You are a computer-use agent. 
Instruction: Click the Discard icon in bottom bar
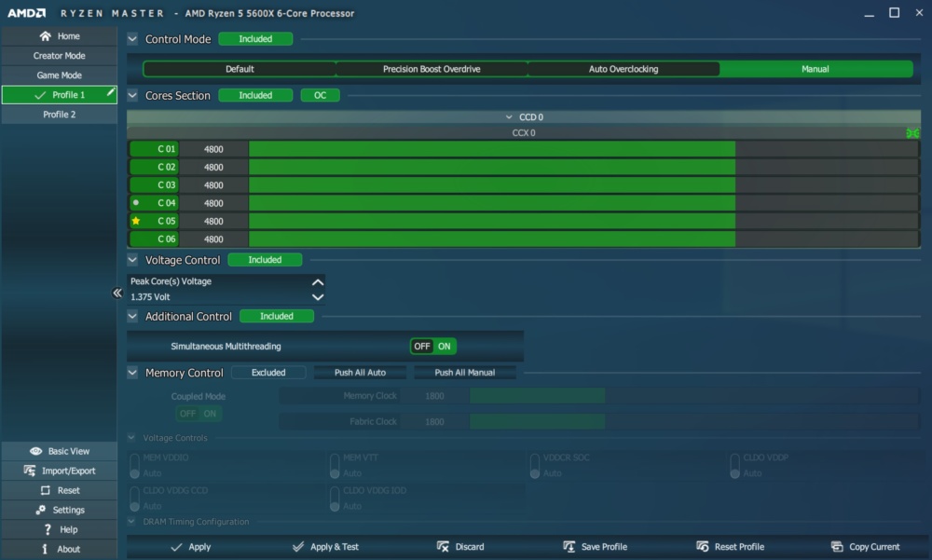pos(443,546)
